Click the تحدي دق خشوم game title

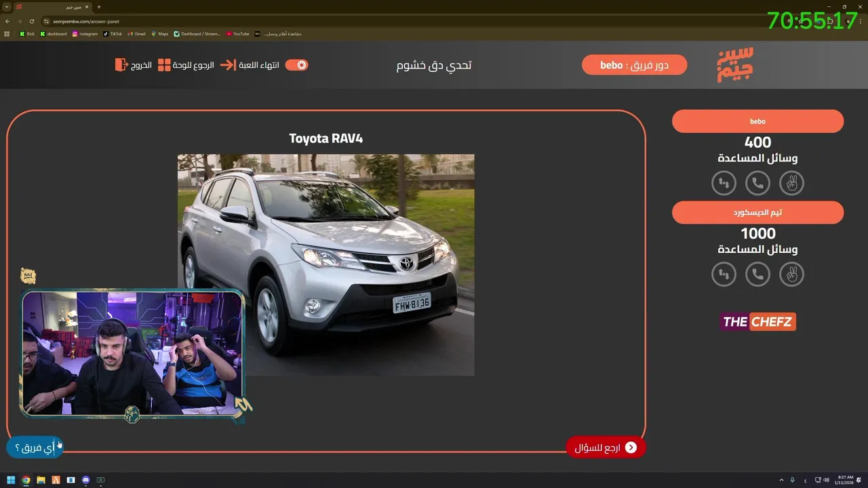(434, 65)
